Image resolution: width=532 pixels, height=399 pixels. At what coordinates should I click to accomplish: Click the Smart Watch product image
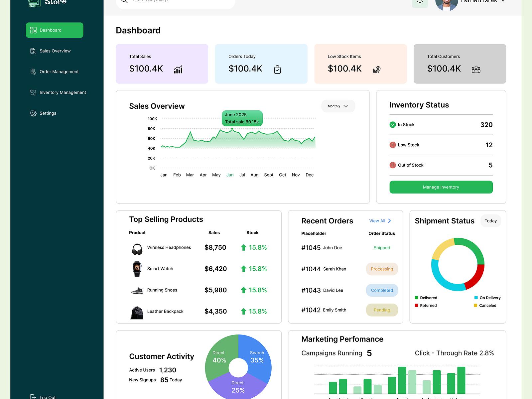click(x=137, y=269)
